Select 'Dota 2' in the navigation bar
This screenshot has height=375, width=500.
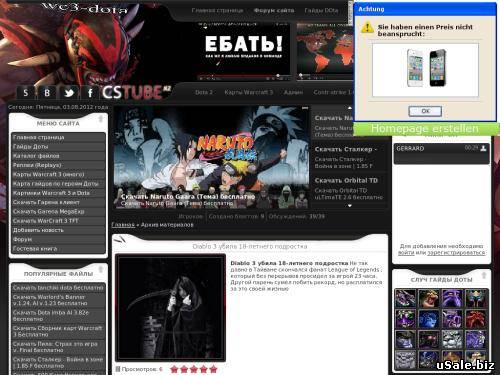click(x=204, y=92)
